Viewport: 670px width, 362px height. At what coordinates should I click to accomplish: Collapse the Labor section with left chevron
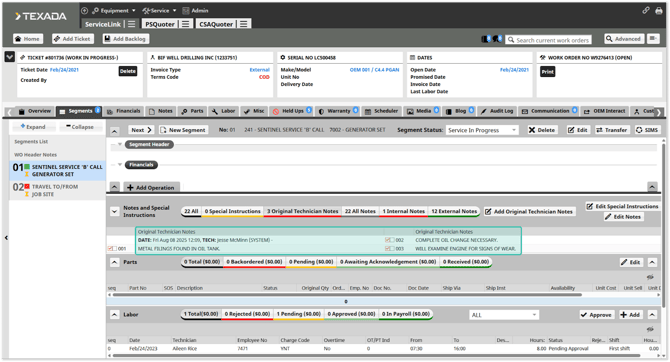(x=114, y=315)
